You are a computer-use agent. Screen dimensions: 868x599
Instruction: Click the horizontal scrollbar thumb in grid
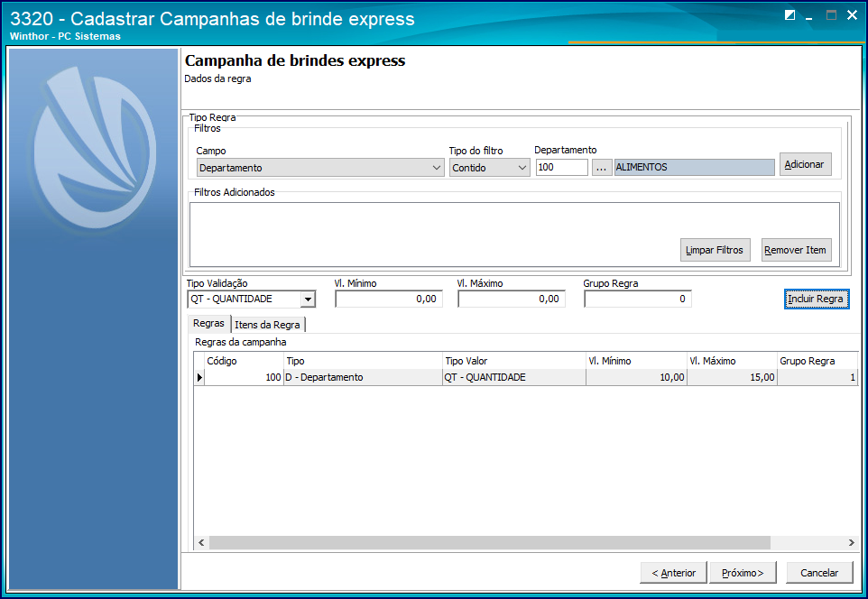[x=489, y=542]
